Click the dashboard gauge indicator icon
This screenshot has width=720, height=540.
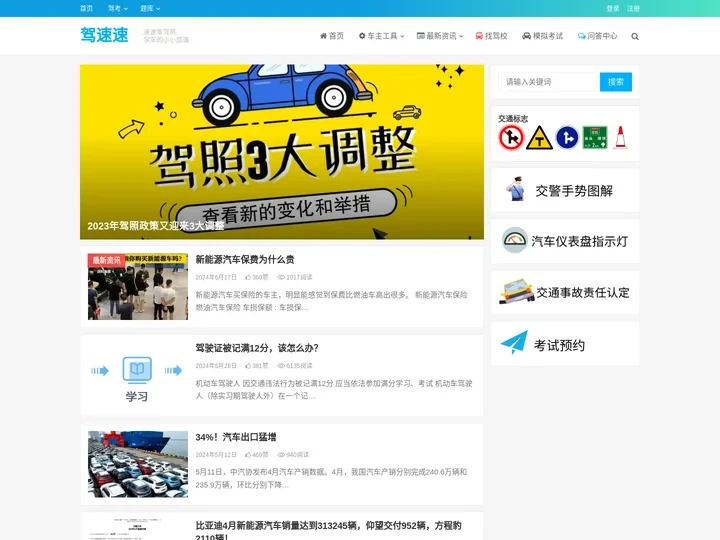click(x=514, y=240)
